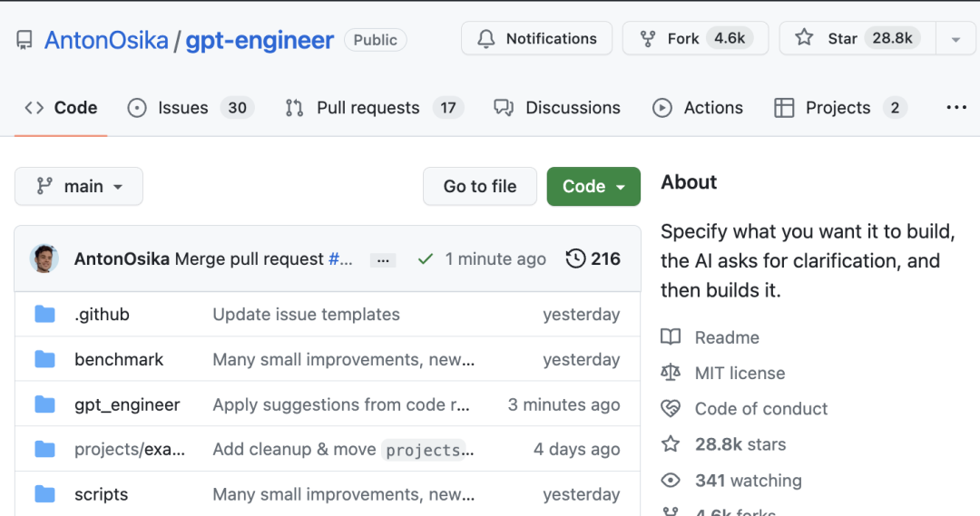Click the About heading

coord(689,181)
